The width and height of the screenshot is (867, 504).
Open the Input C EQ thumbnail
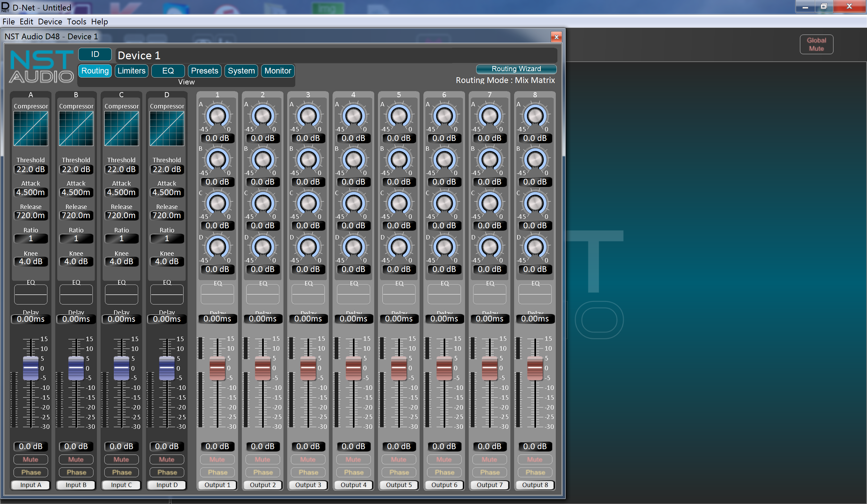(122, 294)
